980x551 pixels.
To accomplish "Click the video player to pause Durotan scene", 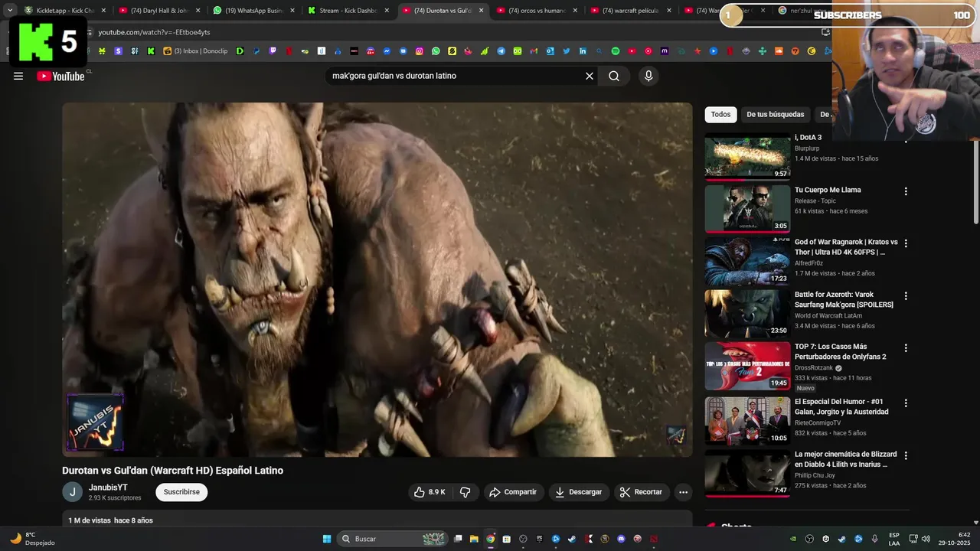I will (x=377, y=279).
